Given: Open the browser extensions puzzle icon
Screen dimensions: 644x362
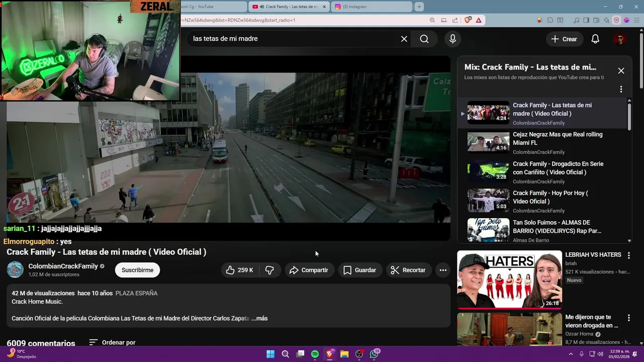Looking at the screenshot, I should (550, 20).
